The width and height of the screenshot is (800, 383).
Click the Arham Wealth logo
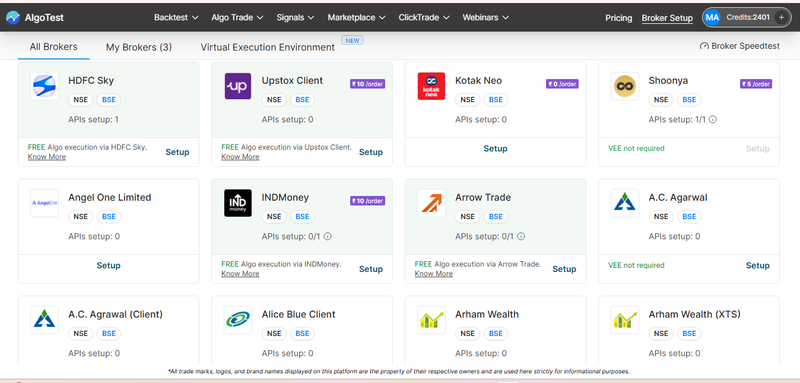click(431, 320)
